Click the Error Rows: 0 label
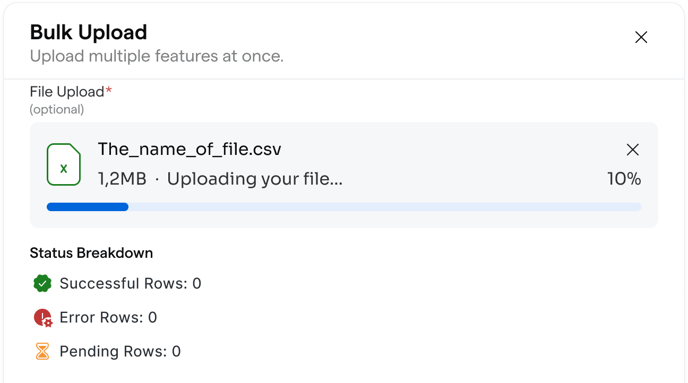Viewport: 688px width, 383px height. coord(108,318)
